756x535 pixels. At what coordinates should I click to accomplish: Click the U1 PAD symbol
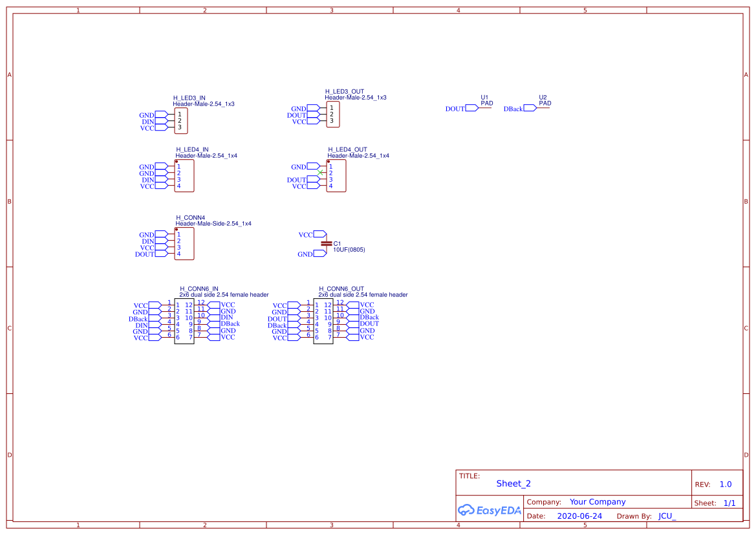click(485, 107)
